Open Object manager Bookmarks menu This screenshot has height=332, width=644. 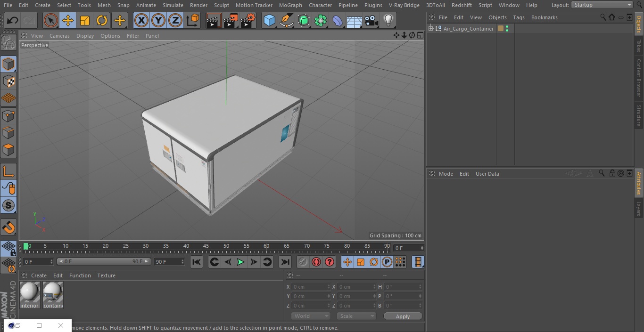(x=544, y=17)
